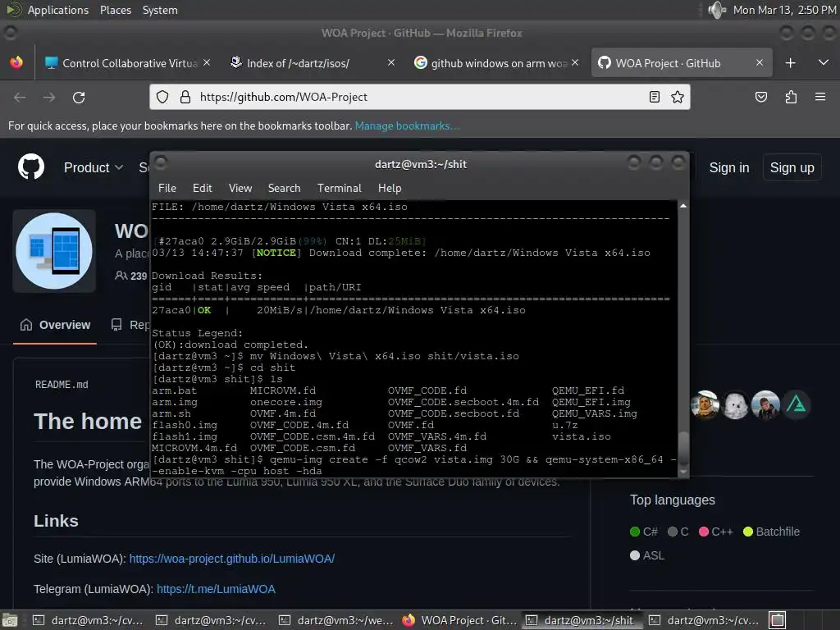Open a new tab with plus button
Image resolution: width=840 pixels, height=630 pixels.
pyautogui.click(x=790, y=63)
